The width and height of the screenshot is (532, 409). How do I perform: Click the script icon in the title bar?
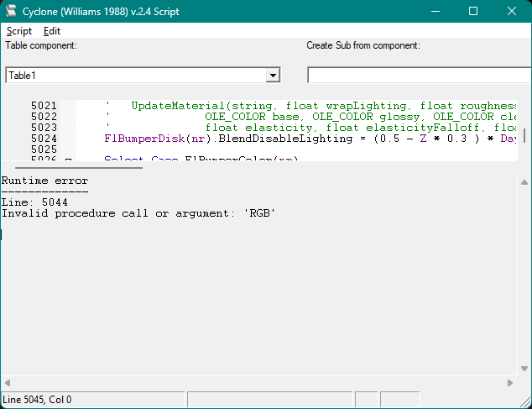click(x=11, y=11)
